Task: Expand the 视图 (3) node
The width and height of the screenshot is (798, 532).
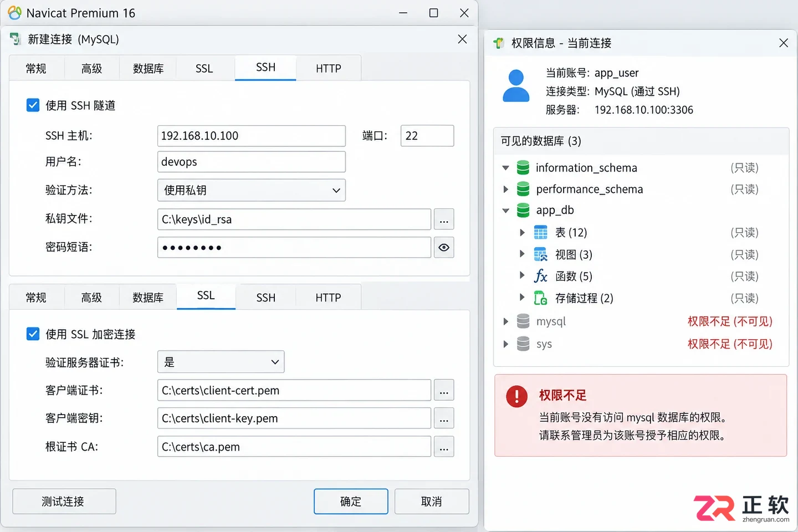Action: (x=522, y=254)
